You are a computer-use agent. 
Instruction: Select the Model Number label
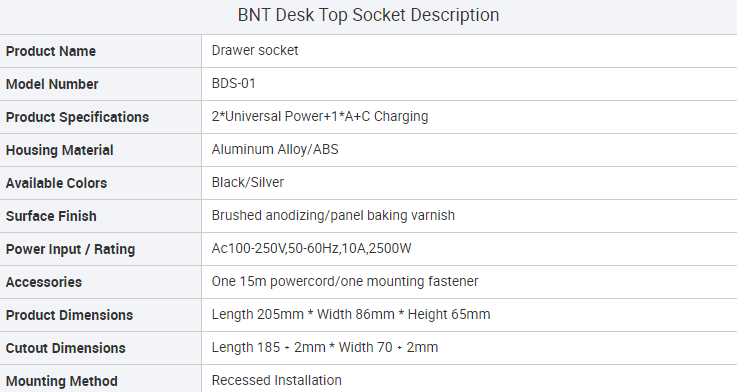click(x=52, y=84)
